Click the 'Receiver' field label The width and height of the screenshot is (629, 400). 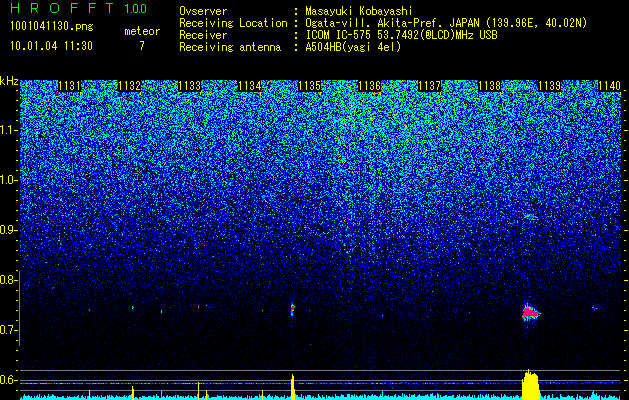[203, 35]
